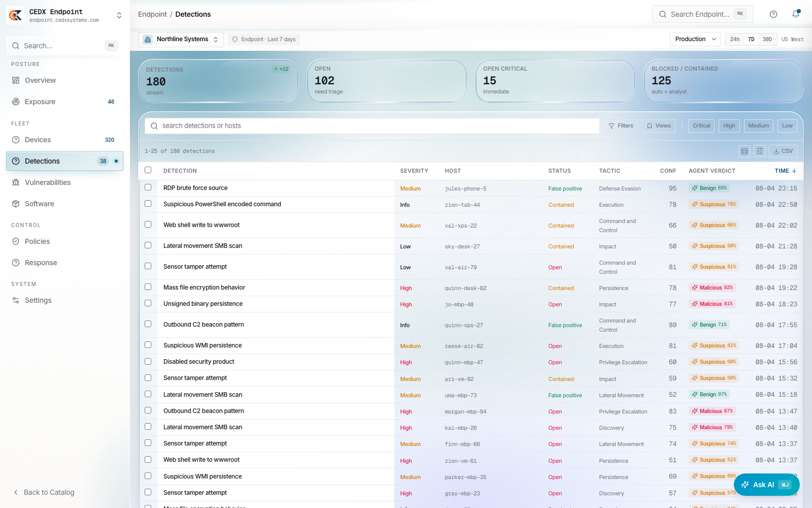The height and width of the screenshot is (508, 812).
Task: Select the 7D time range
Action: pos(751,40)
